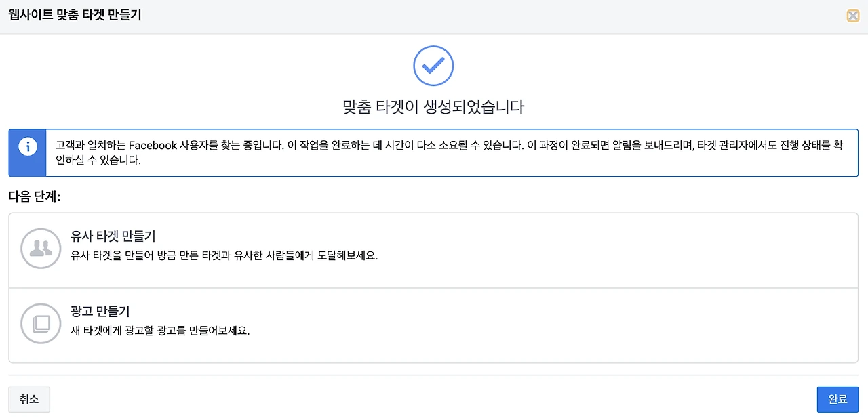This screenshot has height=420, width=868.
Task: Click the 새 타겟에게 광고할 description text
Action: click(160, 332)
